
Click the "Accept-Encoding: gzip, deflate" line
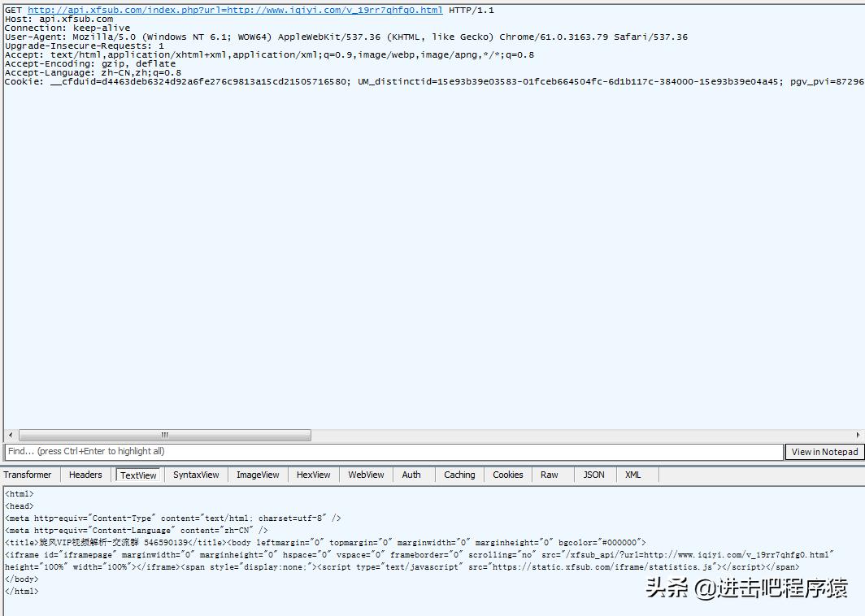[x=90, y=63]
